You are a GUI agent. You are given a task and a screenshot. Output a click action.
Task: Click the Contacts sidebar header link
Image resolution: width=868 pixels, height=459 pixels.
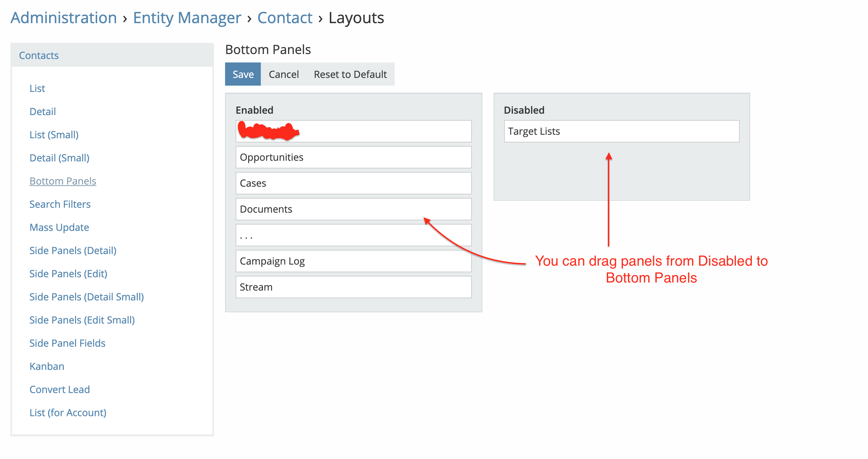pyautogui.click(x=39, y=55)
